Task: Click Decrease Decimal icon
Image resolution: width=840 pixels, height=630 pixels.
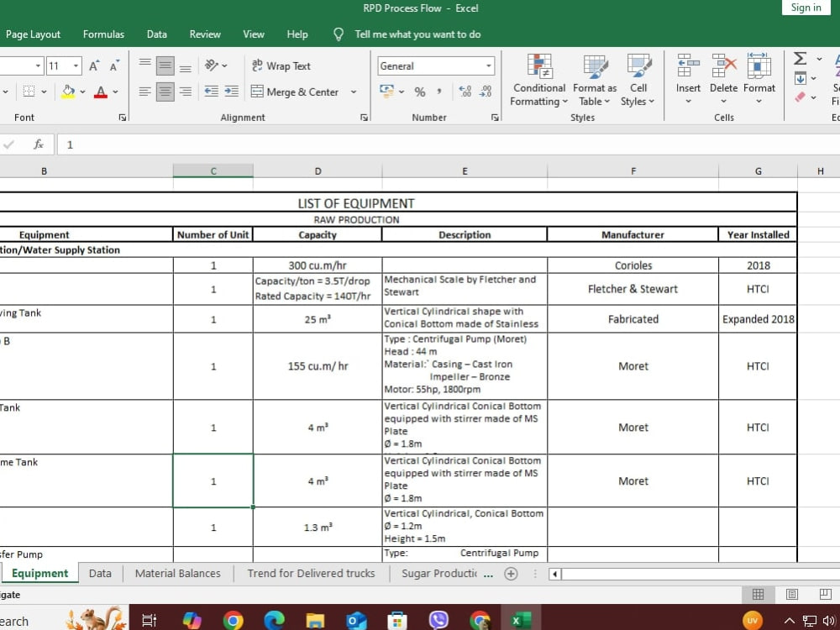Action: [x=486, y=92]
